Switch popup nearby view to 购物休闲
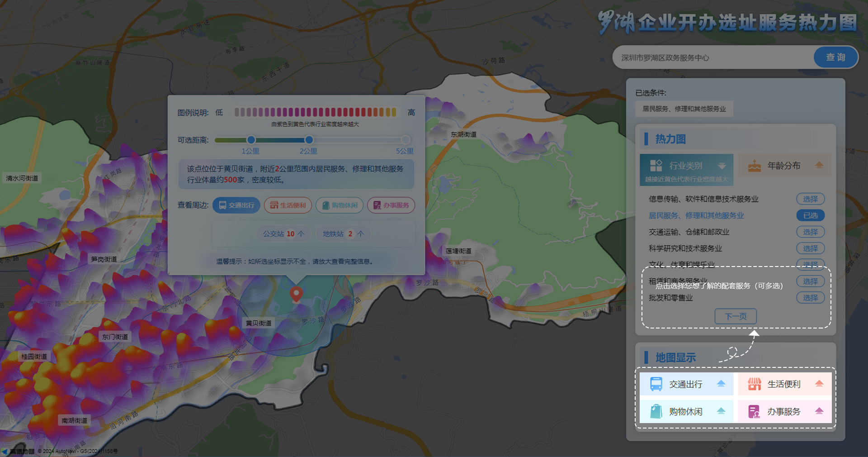The width and height of the screenshot is (868, 457). coord(340,205)
